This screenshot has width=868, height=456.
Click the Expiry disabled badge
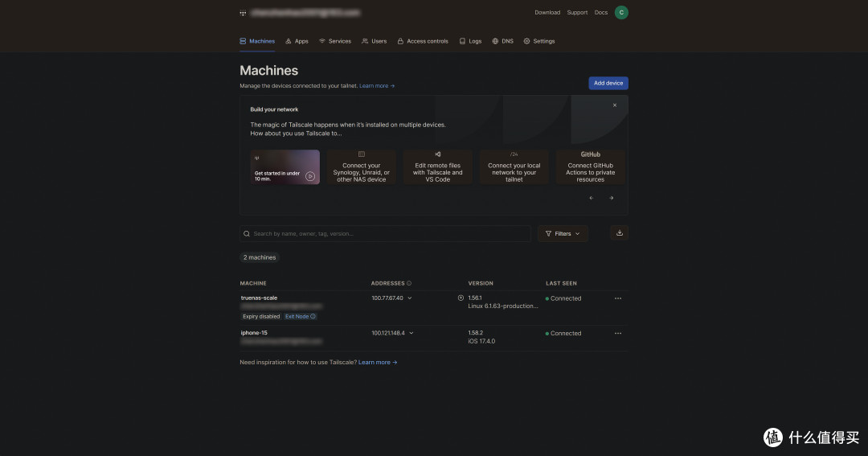(261, 316)
